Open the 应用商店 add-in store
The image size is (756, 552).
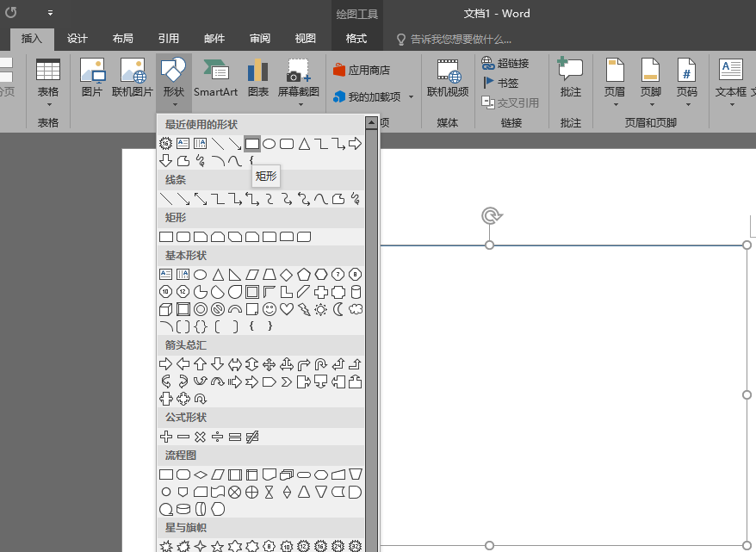[362, 71]
